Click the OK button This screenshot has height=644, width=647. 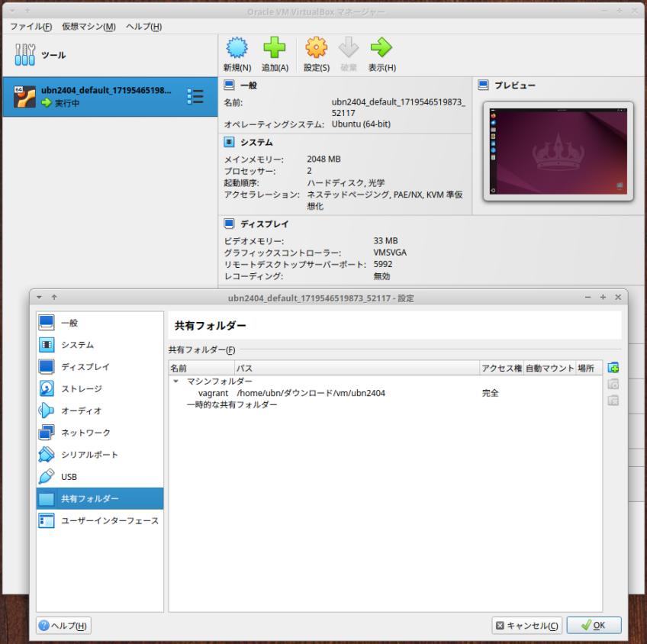594,626
